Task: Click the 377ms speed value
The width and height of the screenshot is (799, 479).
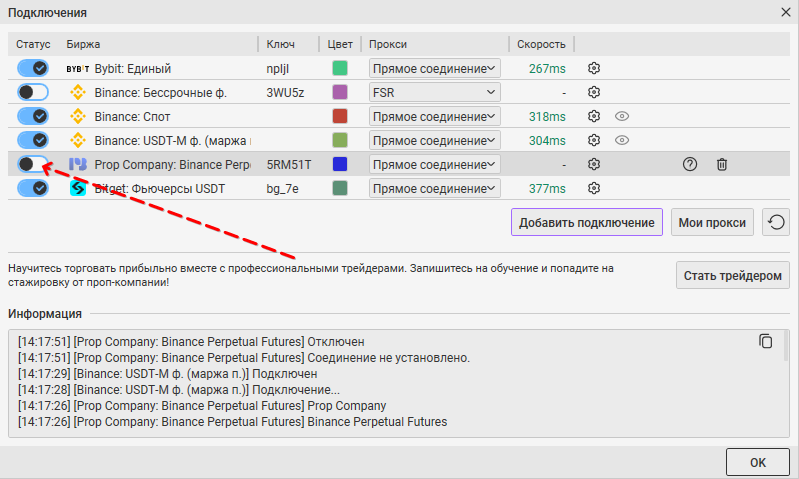Action: click(x=547, y=188)
